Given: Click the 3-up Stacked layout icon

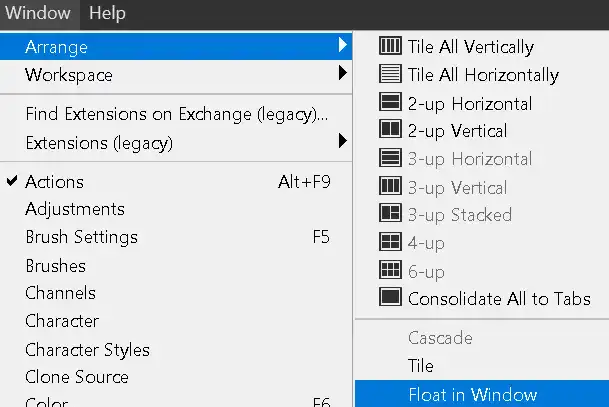Looking at the screenshot, I should click(391, 214).
